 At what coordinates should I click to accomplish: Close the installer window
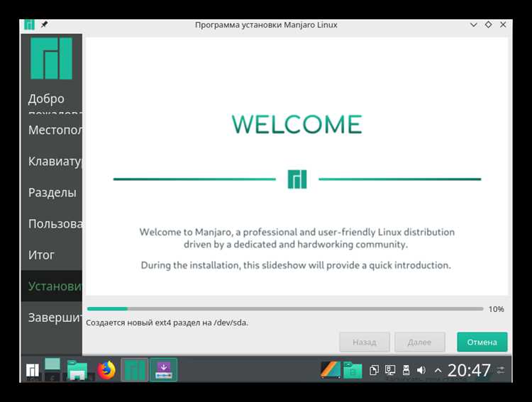[x=503, y=24]
